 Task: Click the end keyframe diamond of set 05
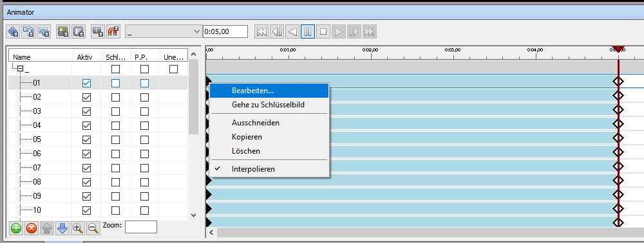click(618, 138)
